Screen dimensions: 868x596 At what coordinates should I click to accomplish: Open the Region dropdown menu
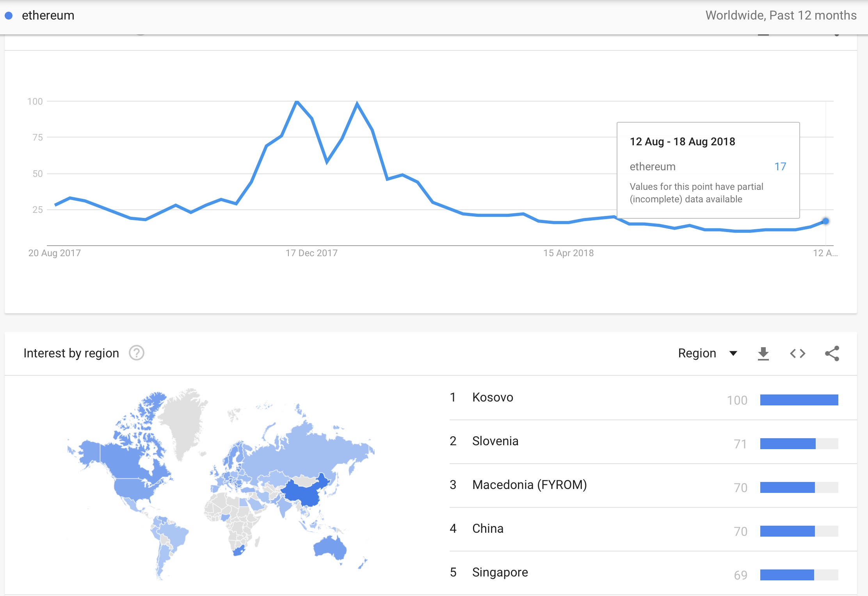pyautogui.click(x=697, y=353)
